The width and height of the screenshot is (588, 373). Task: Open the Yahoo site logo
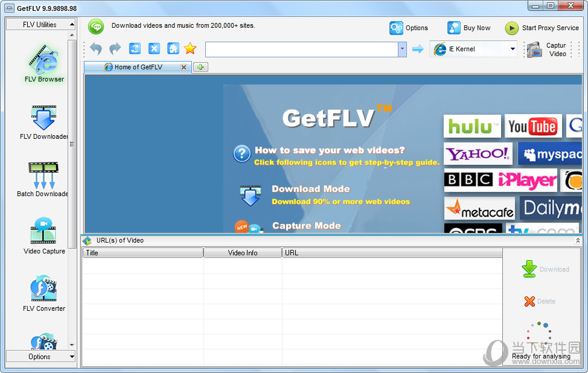[x=478, y=153]
